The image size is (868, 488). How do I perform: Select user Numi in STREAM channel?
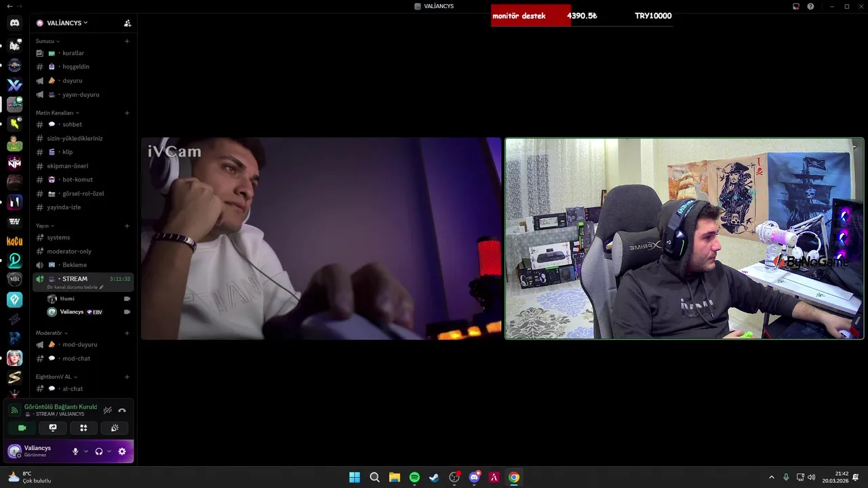click(x=88, y=299)
